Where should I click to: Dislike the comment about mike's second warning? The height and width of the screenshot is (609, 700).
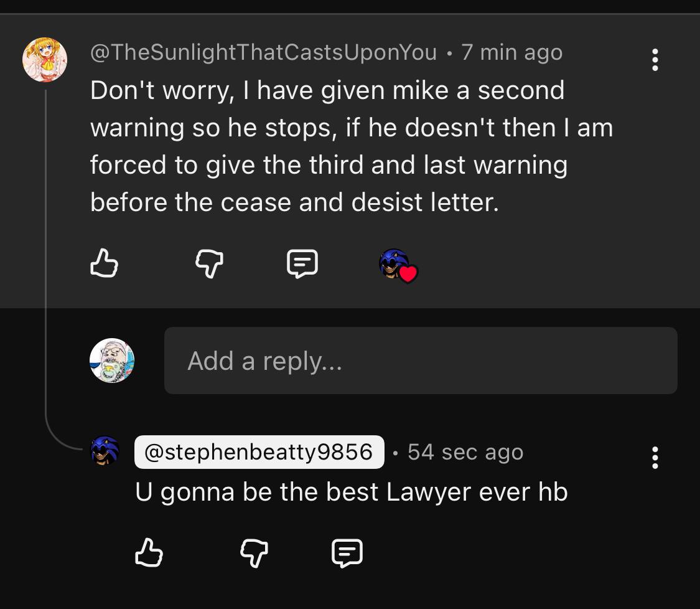209,263
